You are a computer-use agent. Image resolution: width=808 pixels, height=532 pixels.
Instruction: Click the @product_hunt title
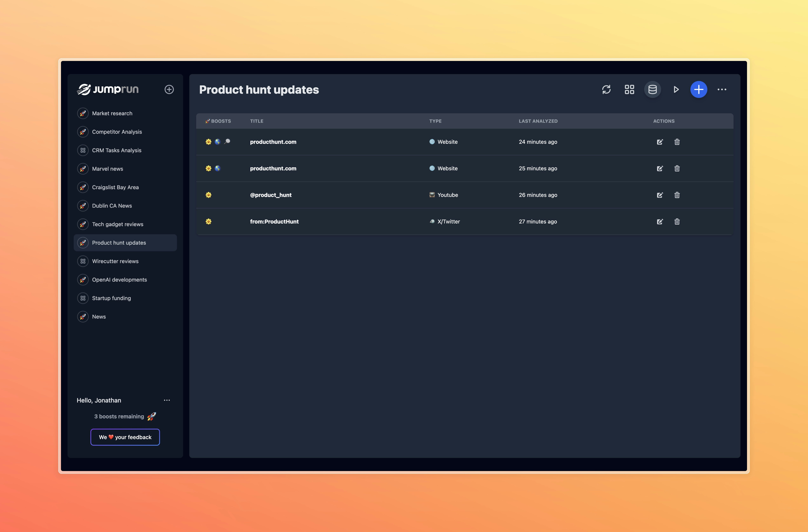(271, 195)
